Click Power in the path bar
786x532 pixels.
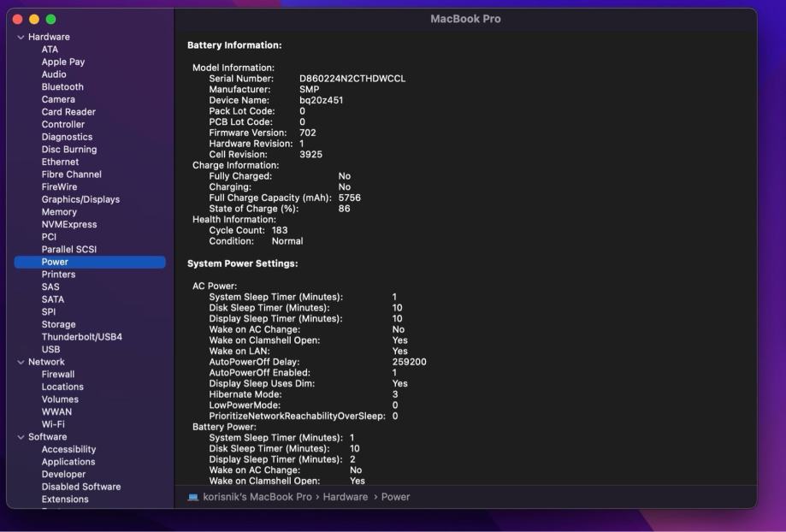[x=395, y=497]
